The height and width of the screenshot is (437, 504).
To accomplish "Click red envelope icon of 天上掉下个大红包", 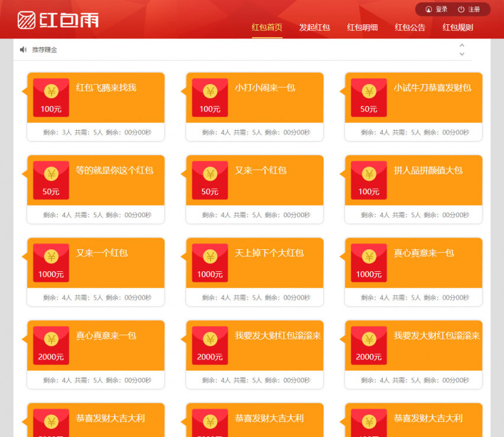I will 210,262.
